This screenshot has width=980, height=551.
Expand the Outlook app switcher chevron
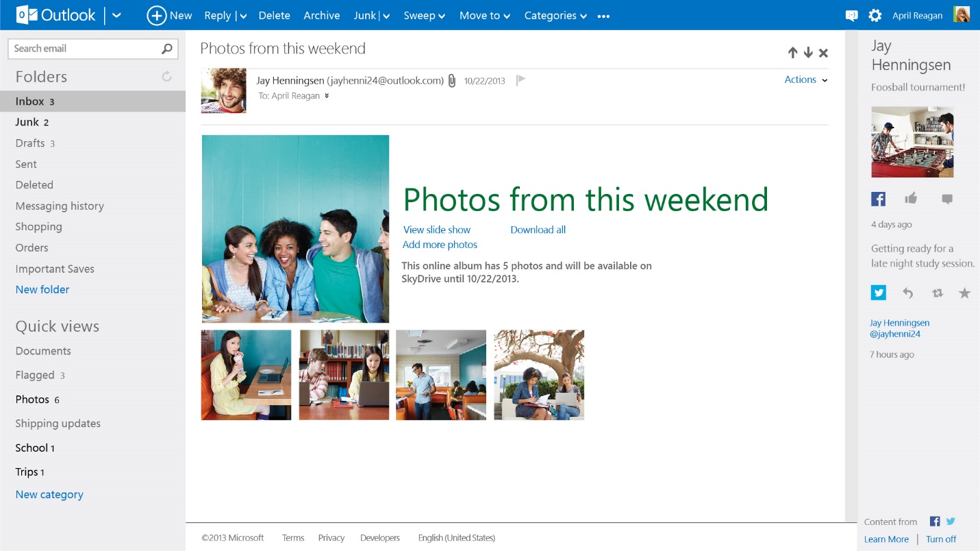coord(116,16)
